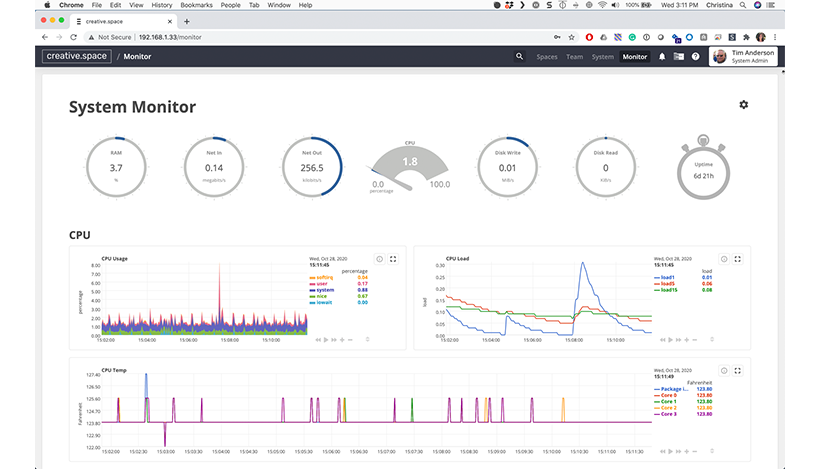Switch to the Spaces navigation tab
Screen dimensions: 822x469
pos(547,57)
